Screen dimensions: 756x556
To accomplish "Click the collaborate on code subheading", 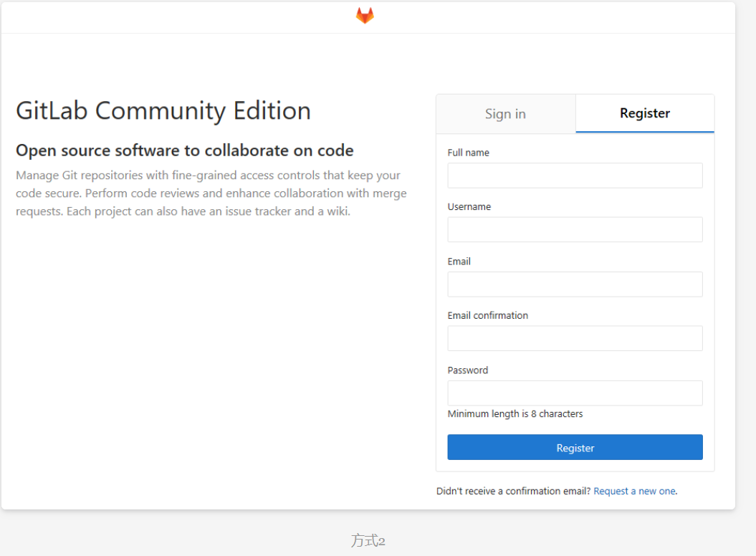I will click(x=184, y=150).
